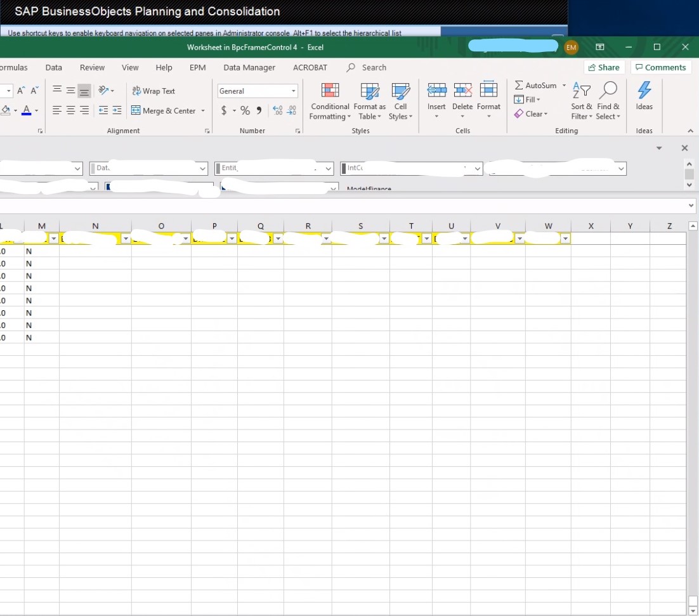Collapse the ribbon with the chevron
Viewport: 699px width, 616px height.
[690, 131]
